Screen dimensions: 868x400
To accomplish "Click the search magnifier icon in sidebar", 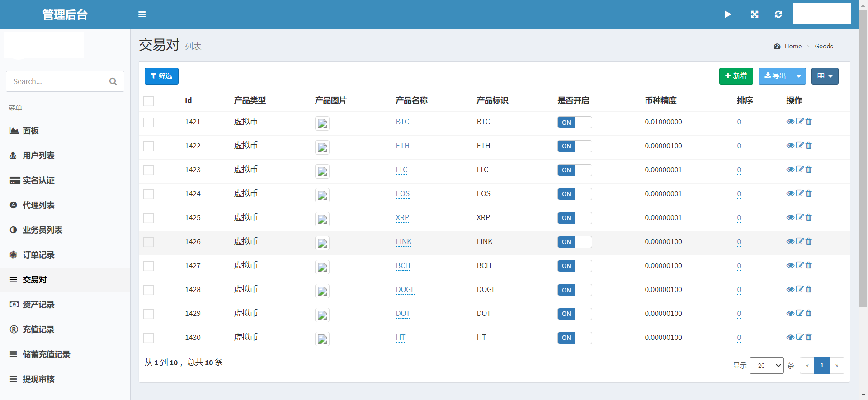I will [113, 81].
